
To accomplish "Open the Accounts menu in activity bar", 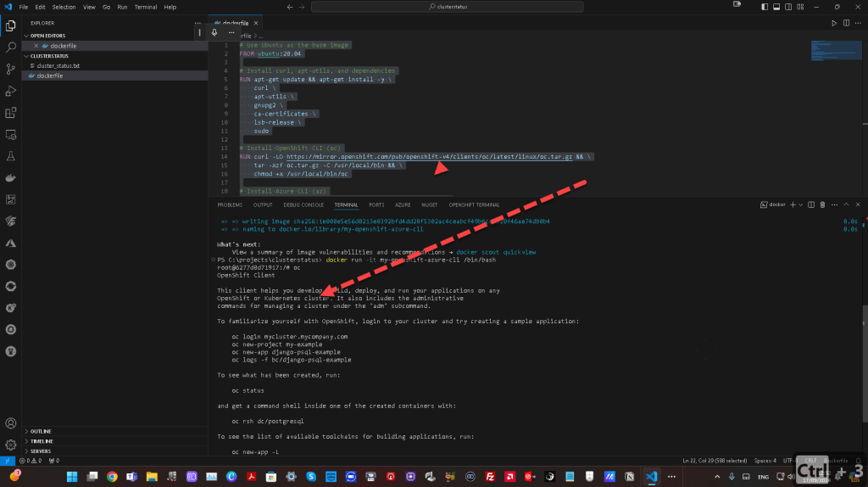I will click(10, 423).
